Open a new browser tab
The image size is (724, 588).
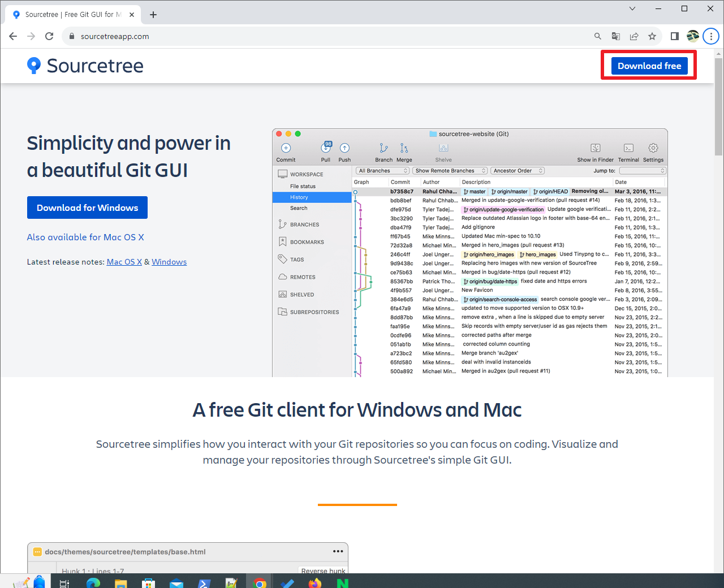pyautogui.click(x=153, y=15)
